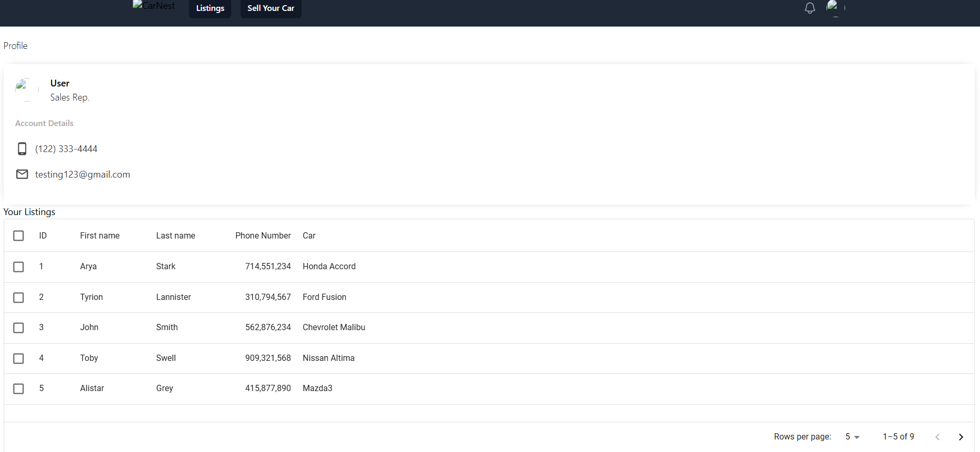Image resolution: width=980 pixels, height=452 pixels.
Task: Click the testing123@gmail.com email address
Action: coord(82,174)
